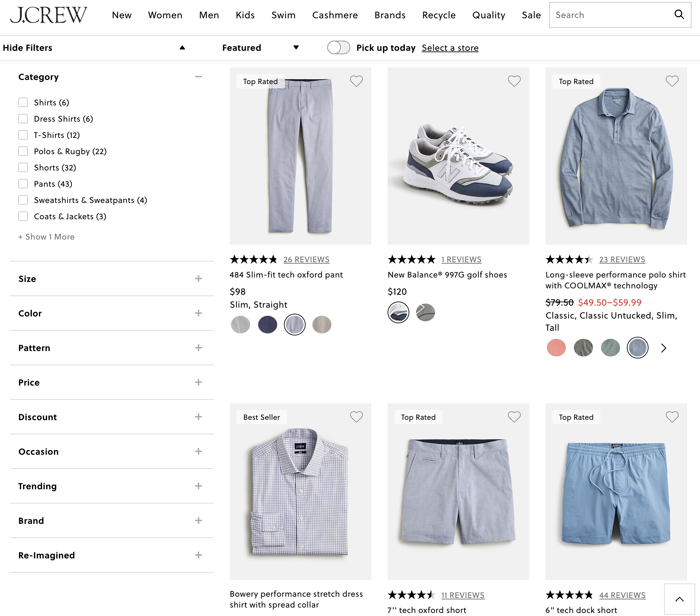700x616 pixels.
Task: Click the heart icon on New Balance golf shoes
Action: (x=514, y=81)
